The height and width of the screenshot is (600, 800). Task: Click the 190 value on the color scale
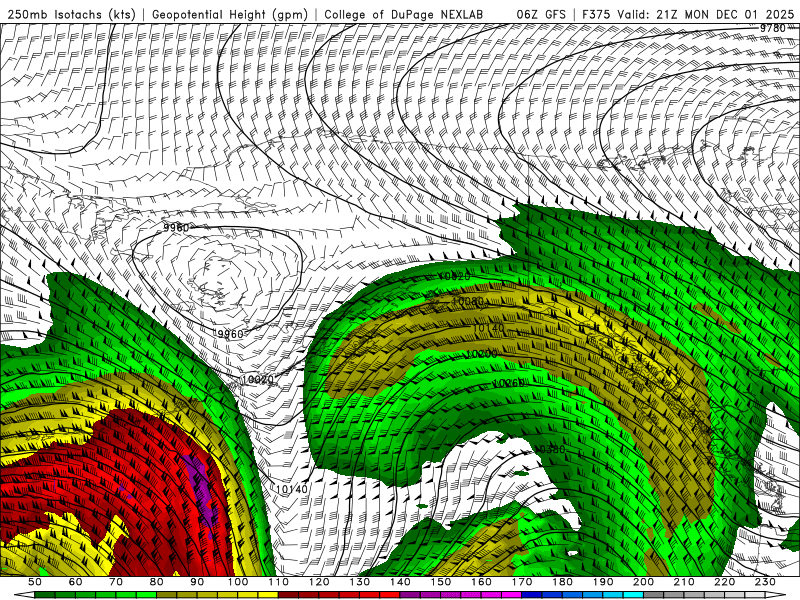point(603,582)
